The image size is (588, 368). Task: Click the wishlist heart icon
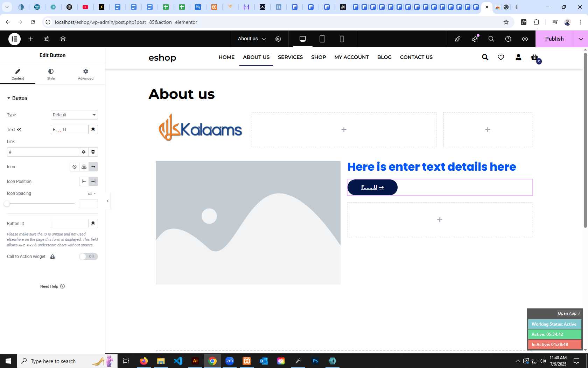501,57
